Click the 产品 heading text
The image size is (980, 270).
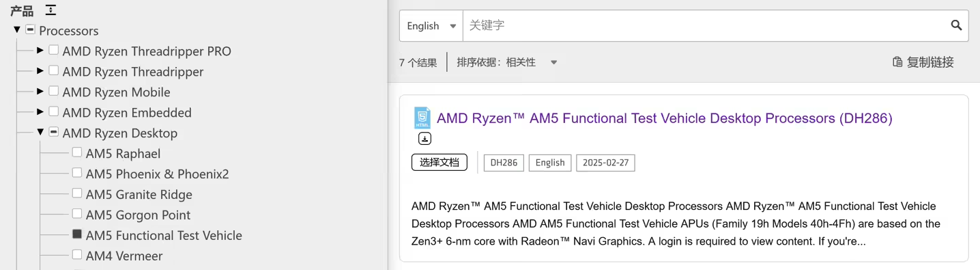(x=22, y=10)
